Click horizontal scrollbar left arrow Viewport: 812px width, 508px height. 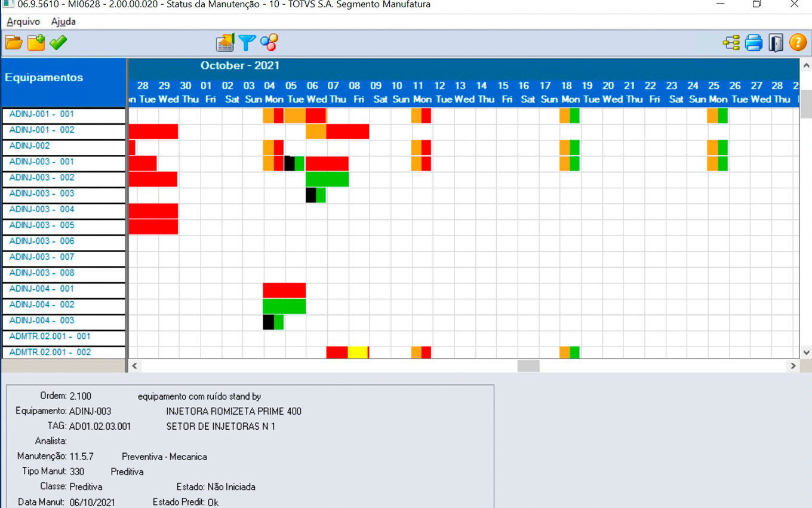click(134, 366)
